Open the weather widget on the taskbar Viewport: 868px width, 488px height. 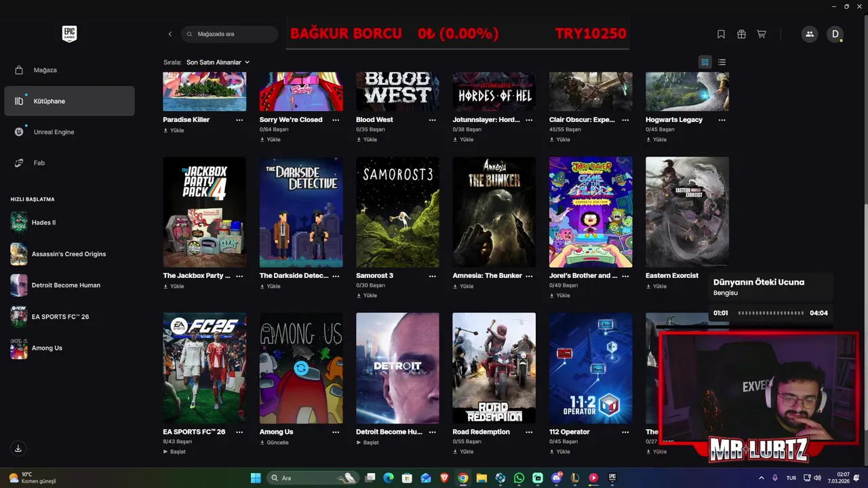33,478
